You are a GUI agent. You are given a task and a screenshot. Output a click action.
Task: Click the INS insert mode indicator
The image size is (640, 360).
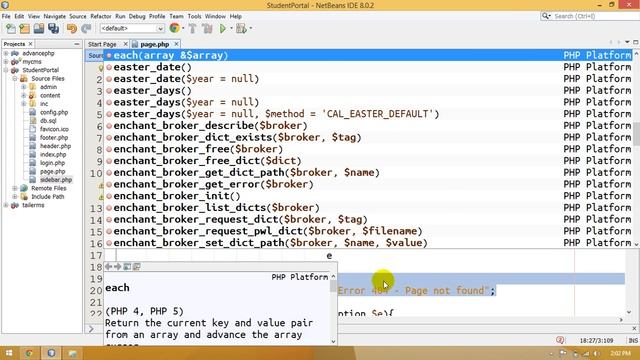pyautogui.click(x=633, y=340)
